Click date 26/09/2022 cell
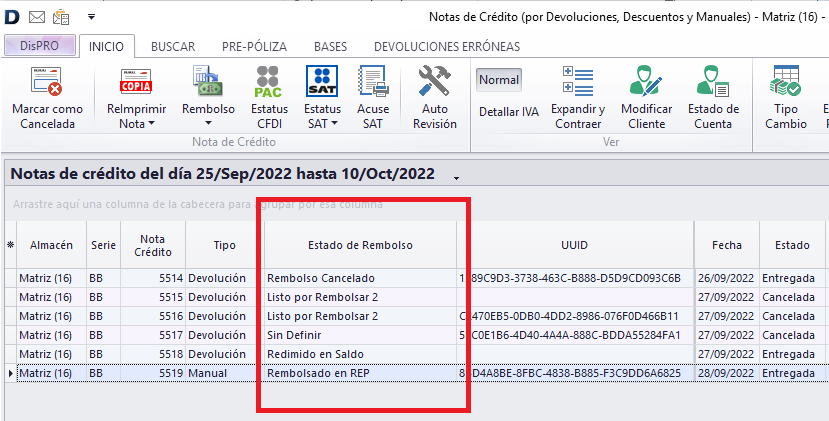 pyautogui.click(x=727, y=278)
